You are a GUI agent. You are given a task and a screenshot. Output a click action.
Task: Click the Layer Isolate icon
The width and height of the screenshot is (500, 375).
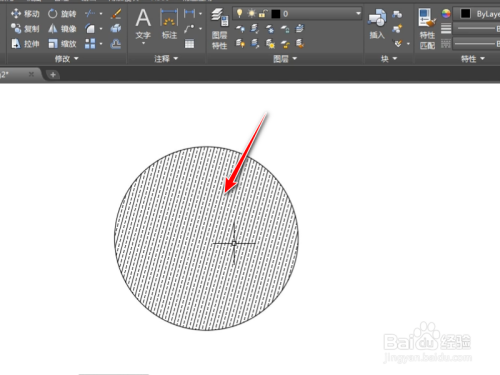255,29
